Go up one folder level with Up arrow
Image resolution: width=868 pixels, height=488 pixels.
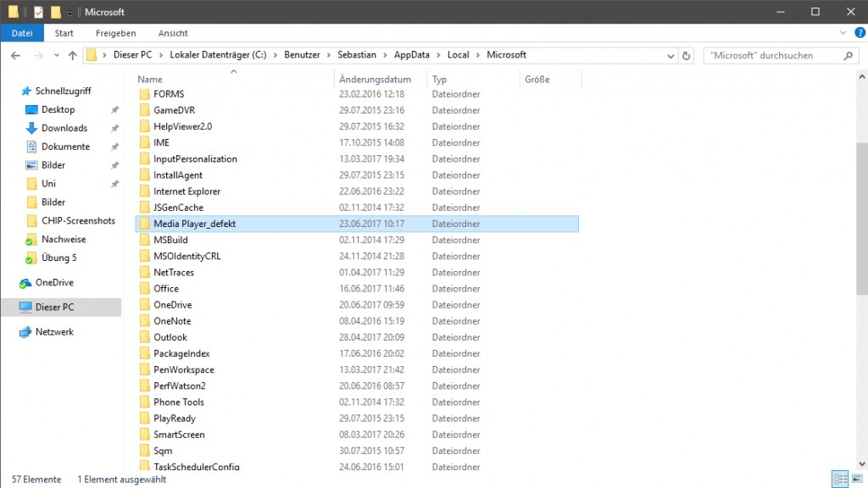(x=72, y=55)
